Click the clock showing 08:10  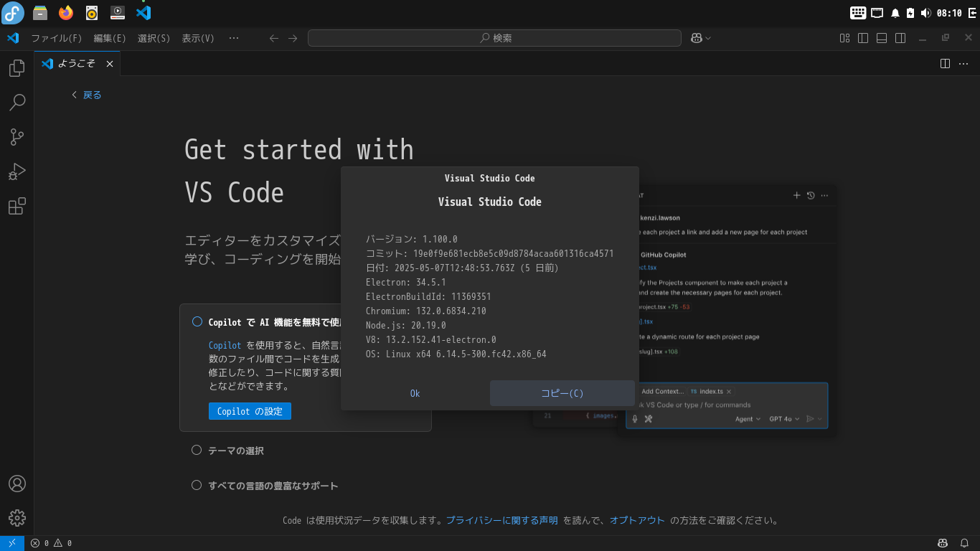tap(949, 13)
